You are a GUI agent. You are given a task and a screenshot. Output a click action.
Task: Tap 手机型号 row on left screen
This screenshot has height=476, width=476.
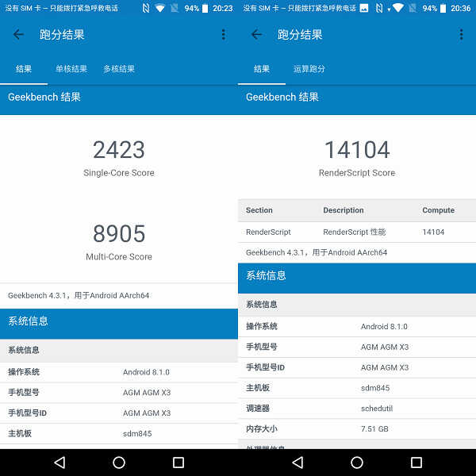[119, 393]
